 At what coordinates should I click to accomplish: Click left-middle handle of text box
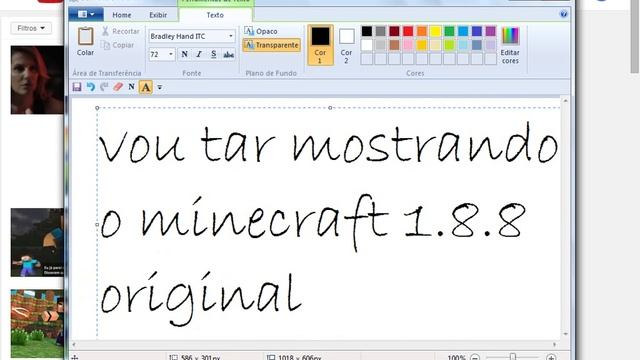pos(97,224)
